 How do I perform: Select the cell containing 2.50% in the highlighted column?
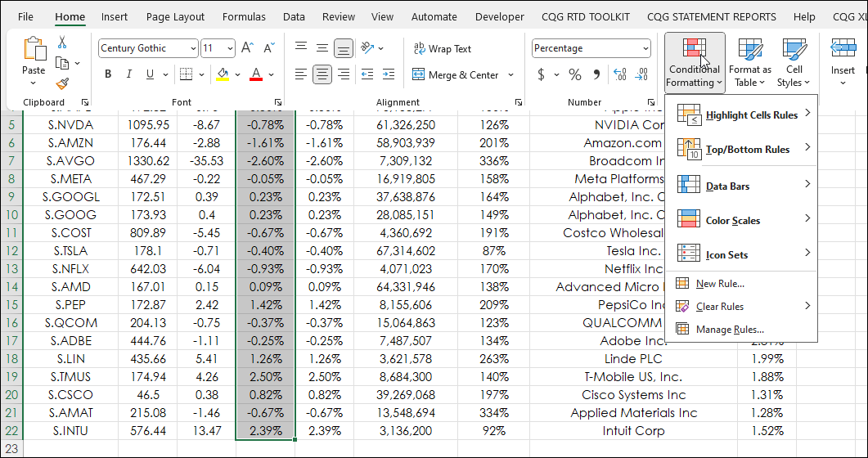pos(266,377)
